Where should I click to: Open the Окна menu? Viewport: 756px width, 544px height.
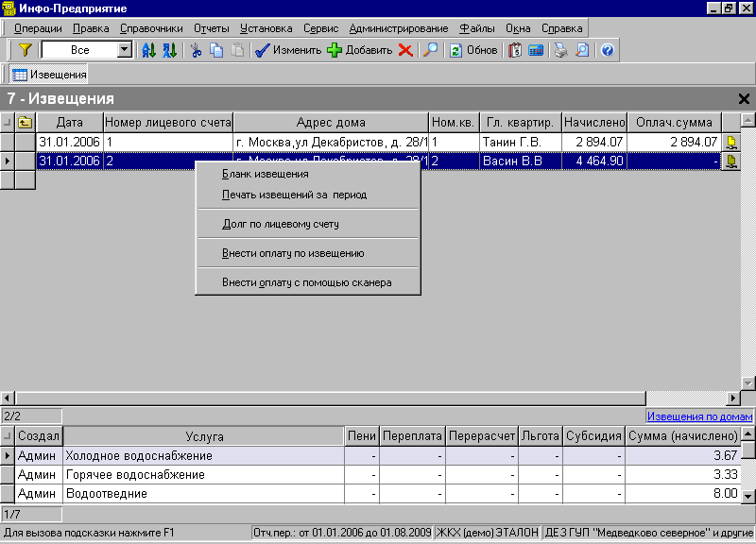click(x=518, y=28)
